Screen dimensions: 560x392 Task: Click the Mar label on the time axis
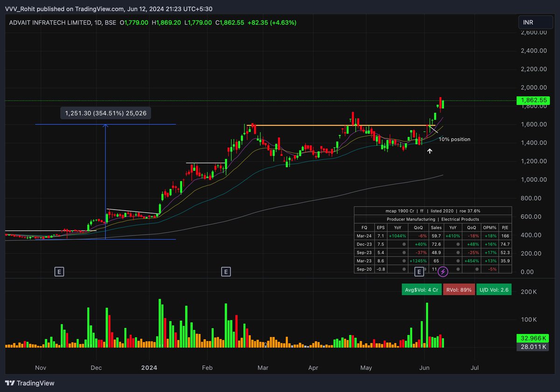(264, 368)
